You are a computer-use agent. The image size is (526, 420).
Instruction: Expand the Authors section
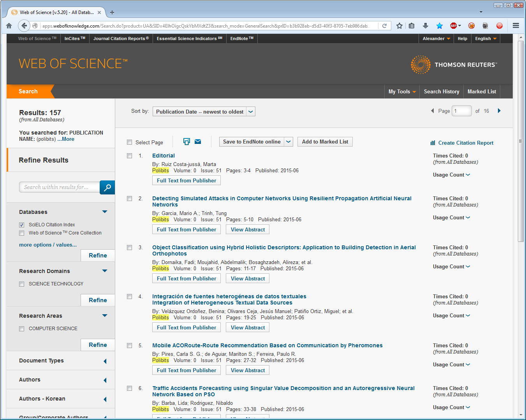click(x=105, y=380)
